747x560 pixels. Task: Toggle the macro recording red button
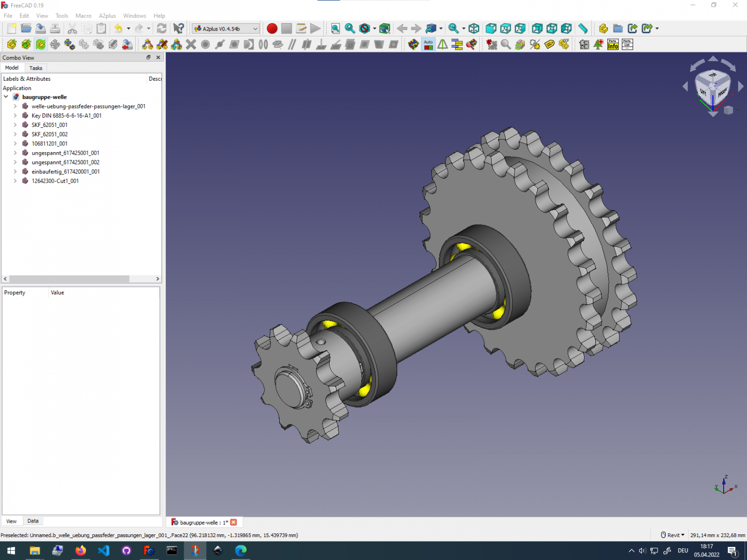pyautogui.click(x=272, y=28)
